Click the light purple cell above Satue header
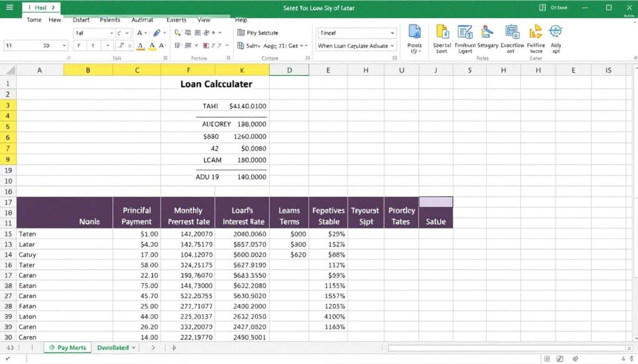Image resolution: width=638 pixels, height=364 pixels. point(436,202)
